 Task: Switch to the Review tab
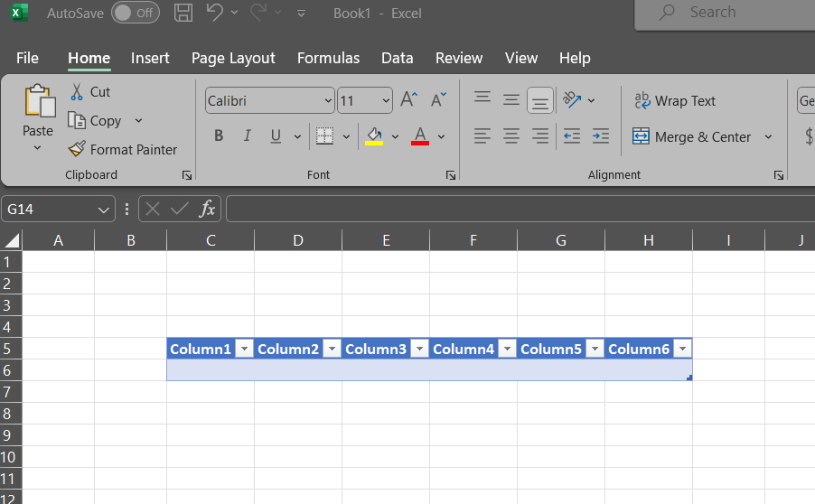tap(459, 58)
